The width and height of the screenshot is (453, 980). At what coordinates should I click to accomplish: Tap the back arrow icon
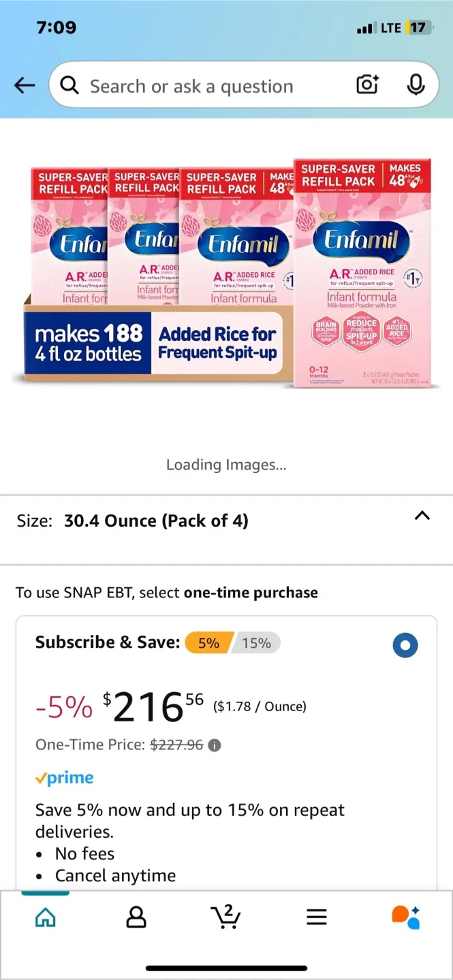point(25,85)
